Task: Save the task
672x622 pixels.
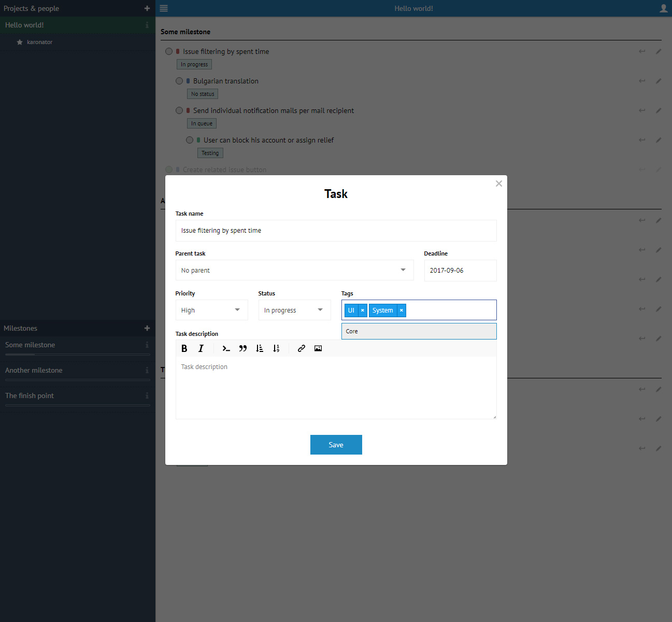Action: pos(336,445)
